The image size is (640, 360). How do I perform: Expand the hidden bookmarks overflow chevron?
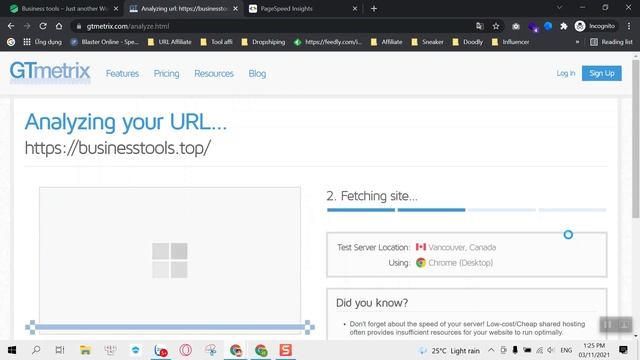coord(577,42)
